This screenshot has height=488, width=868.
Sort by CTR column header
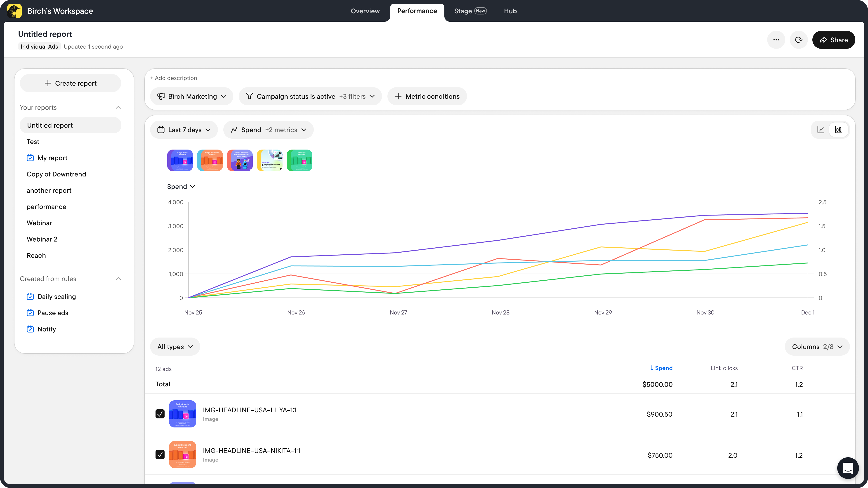797,368
